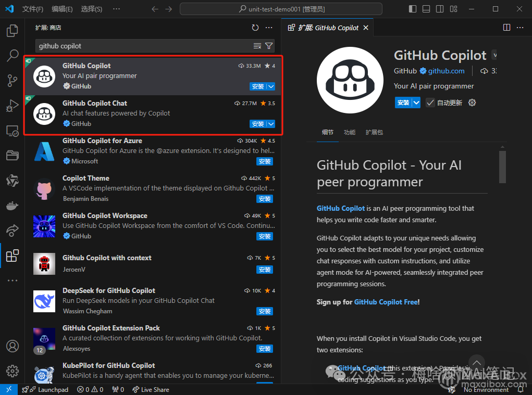Split the editor using the top-right icon

(506, 28)
